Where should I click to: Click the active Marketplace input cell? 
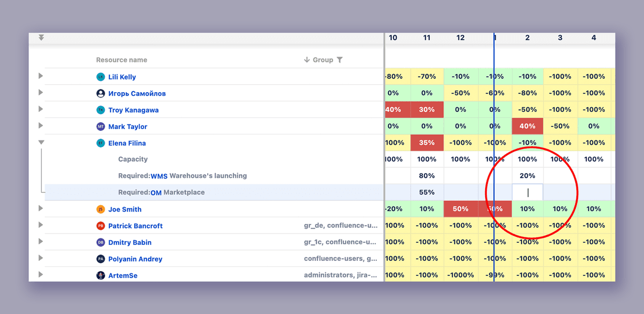click(528, 192)
